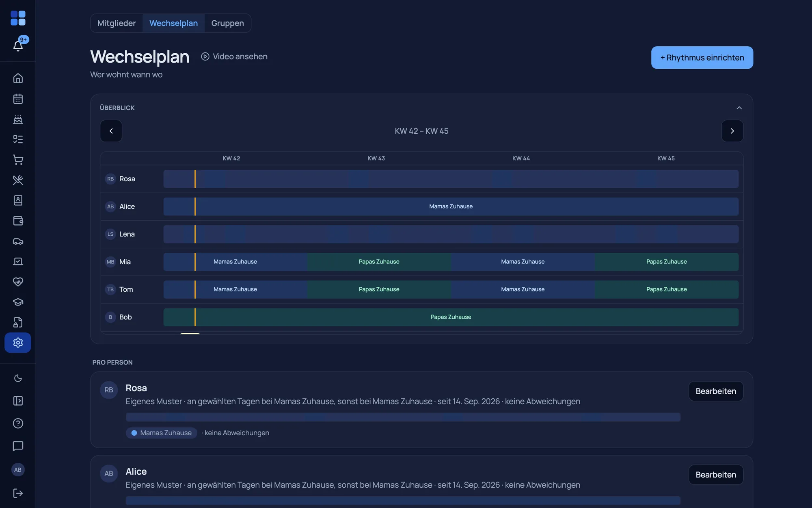The height and width of the screenshot is (508, 812).
Task: Click the Rhythmus einrichten button
Action: [702, 57]
